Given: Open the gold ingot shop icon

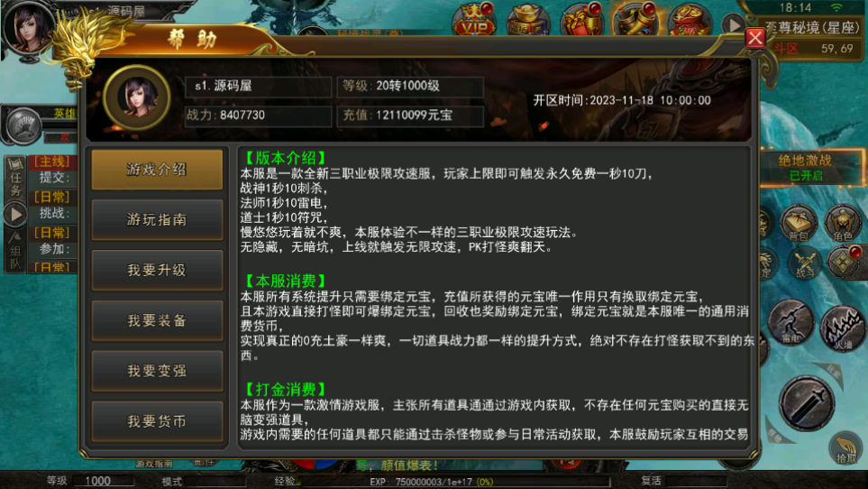Looking at the screenshot, I should pyautogui.click(x=527, y=19).
